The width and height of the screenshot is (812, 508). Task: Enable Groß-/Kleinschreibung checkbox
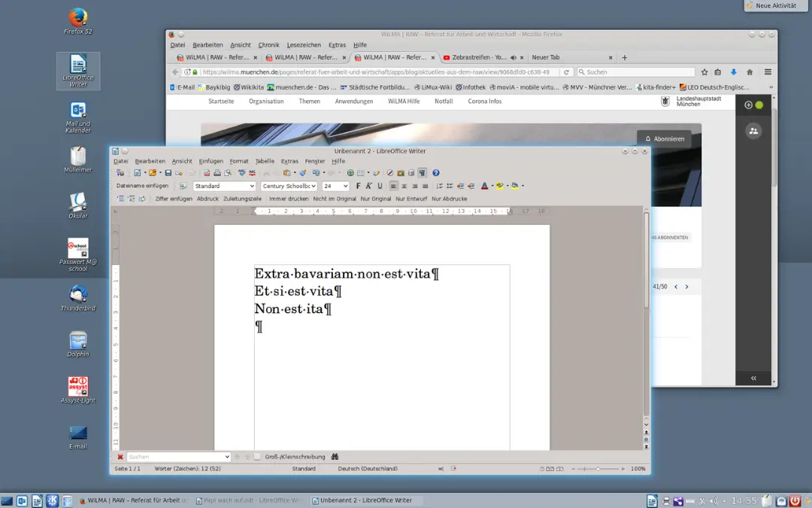[x=257, y=457]
